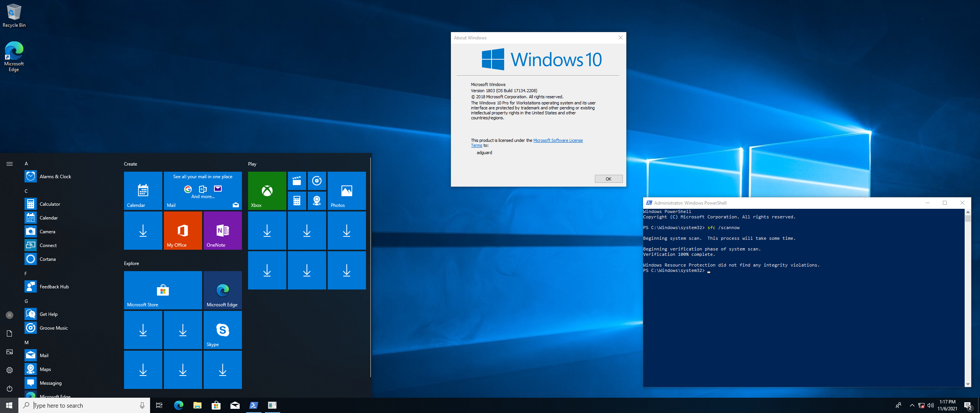Open Pictures from Start sidebar

click(x=10, y=352)
